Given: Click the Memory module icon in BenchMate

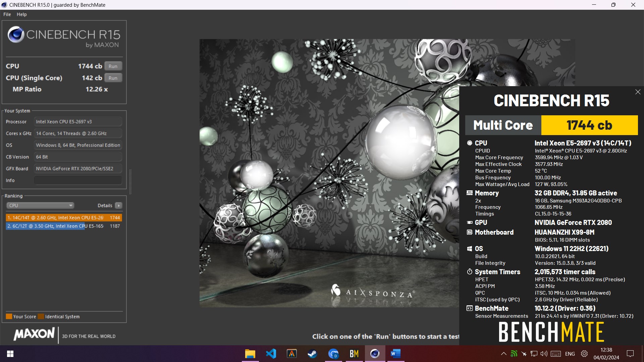Looking at the screenshot, I should [470, 193].
